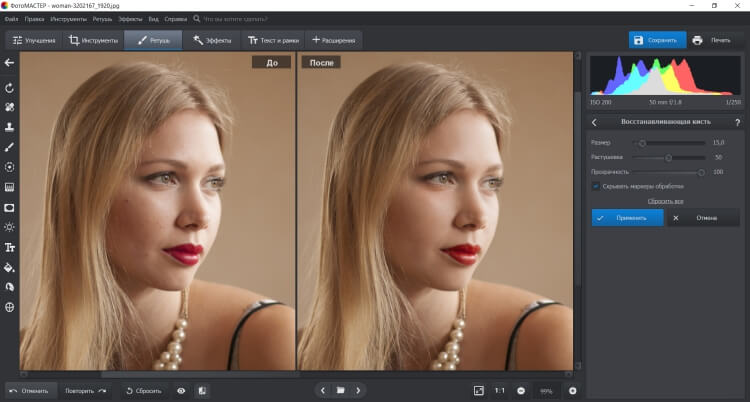This screenshot has width=750, height=402.
Task: Open the Инструменты menu in menu bar
Action: 68,19
